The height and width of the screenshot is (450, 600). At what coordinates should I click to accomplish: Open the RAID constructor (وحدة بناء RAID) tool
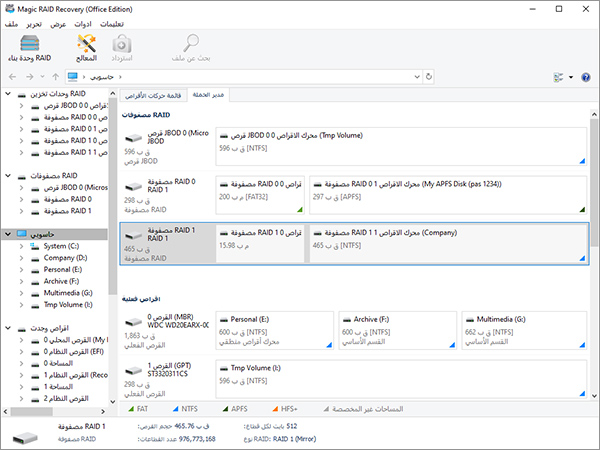pyautogui.click(x=30, y=48)
